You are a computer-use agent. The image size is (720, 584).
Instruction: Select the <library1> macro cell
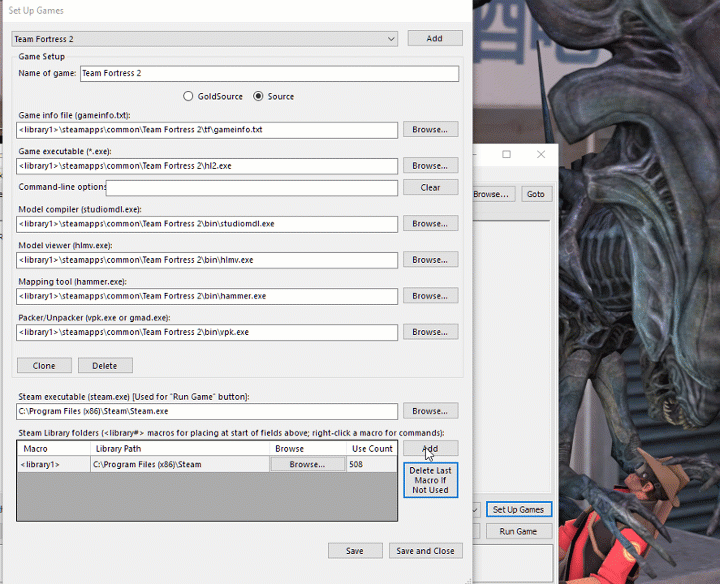click(x=54, y=464)
